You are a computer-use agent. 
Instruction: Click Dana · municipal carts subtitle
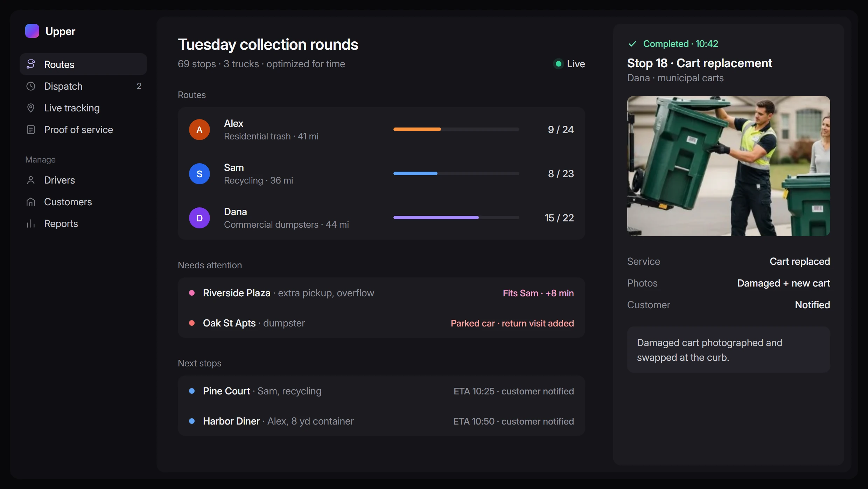pyautogui.click(x=675, y=78)
